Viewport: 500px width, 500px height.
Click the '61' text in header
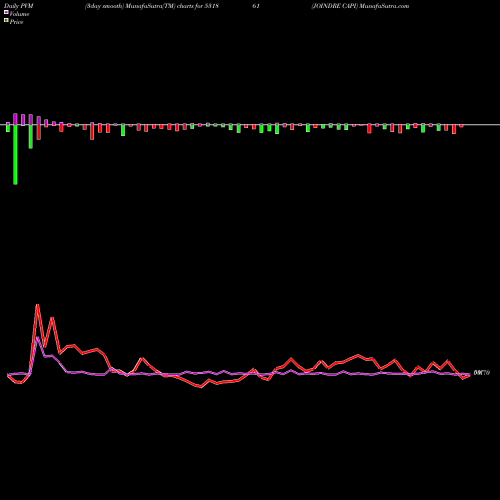[x=256, y=6]
